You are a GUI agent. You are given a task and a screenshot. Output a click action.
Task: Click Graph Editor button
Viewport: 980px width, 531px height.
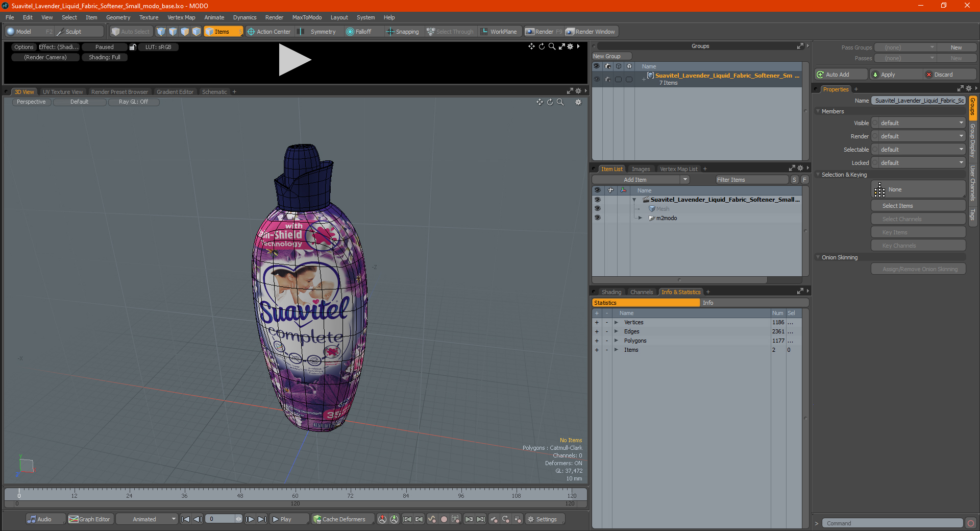[x=90, y=519]
